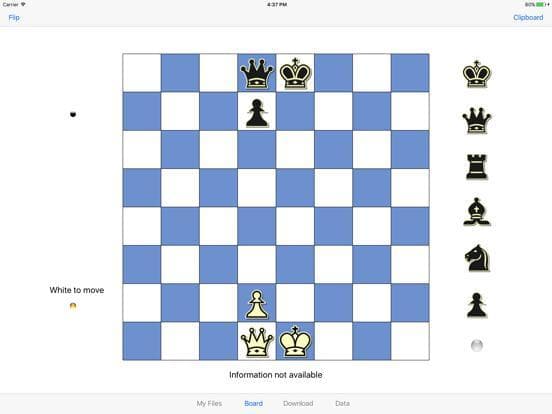Image resolution: width=552 pixels, height=414 pixels.
Task: Click the 'White to move' label
Action: coord(77,290)
